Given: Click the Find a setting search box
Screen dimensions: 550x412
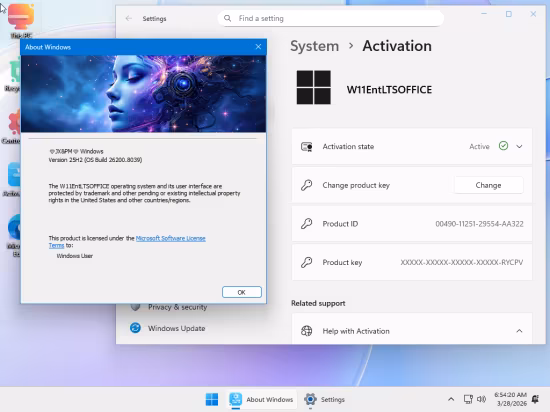Looking at the screenshot, I should 330,18.
